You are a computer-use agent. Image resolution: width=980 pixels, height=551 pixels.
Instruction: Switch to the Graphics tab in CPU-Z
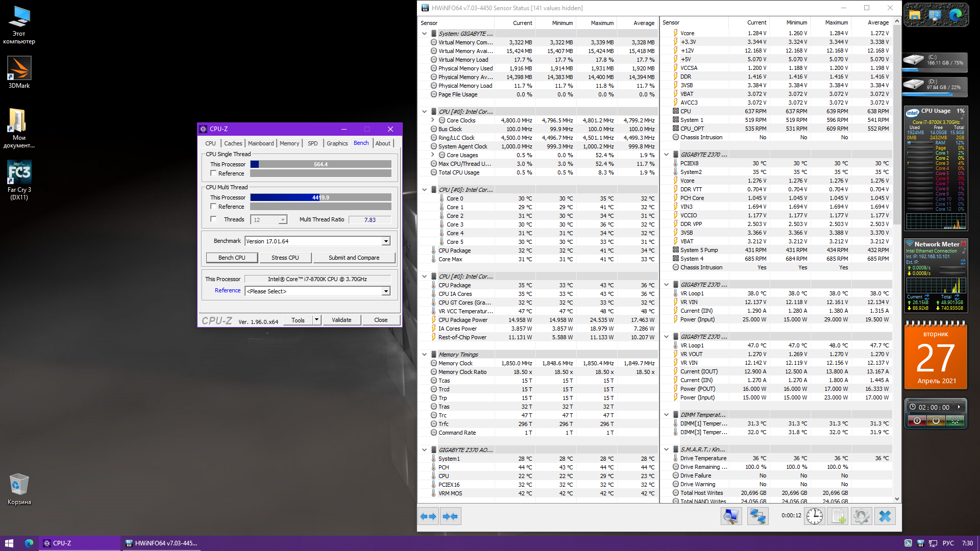pos(337,143)
